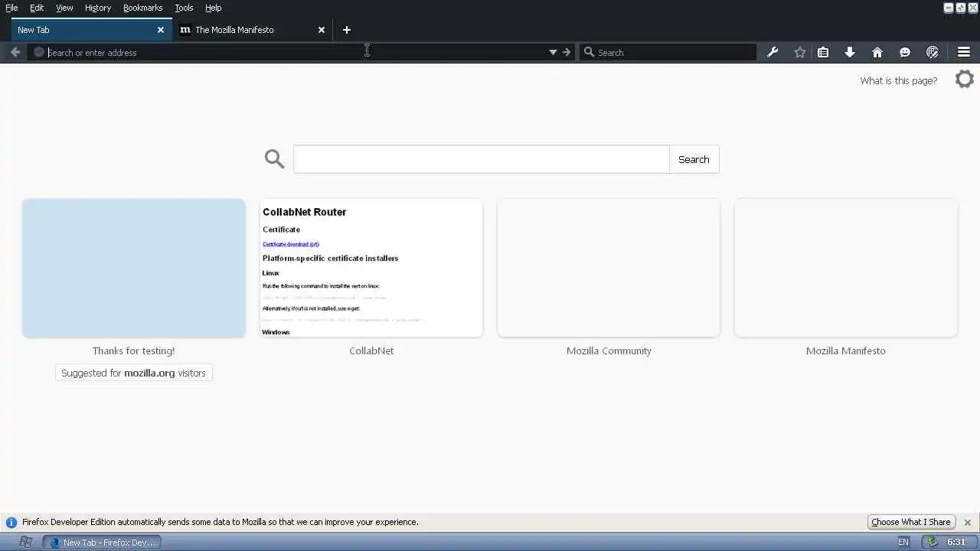The width and height of the screenshot is (980, 551).
Task: Click the CollabNet caption text
Action: point(371,350)
